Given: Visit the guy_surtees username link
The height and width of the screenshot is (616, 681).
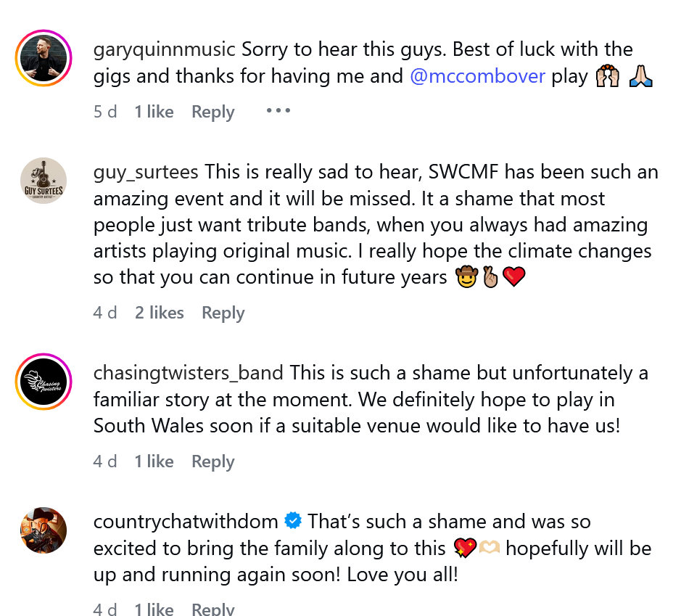Looking at the screenshot, I should point(146,172).
